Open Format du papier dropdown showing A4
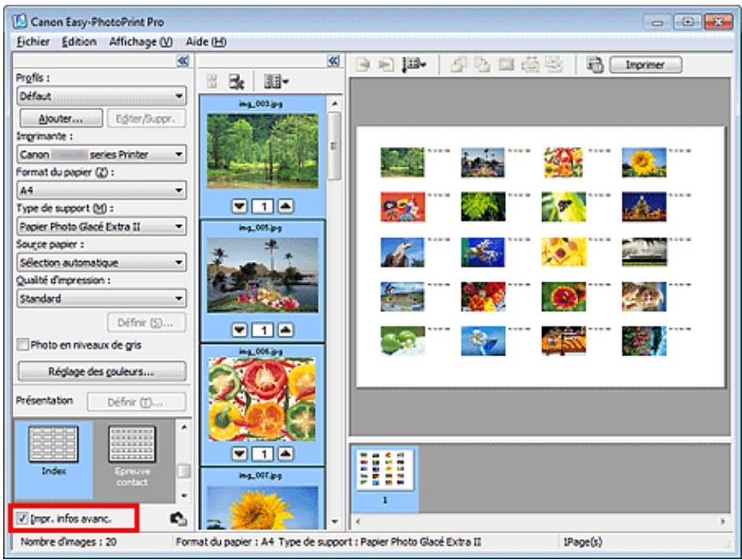The height and width of the screenshot is (560, 742). [x=102, y=190]
